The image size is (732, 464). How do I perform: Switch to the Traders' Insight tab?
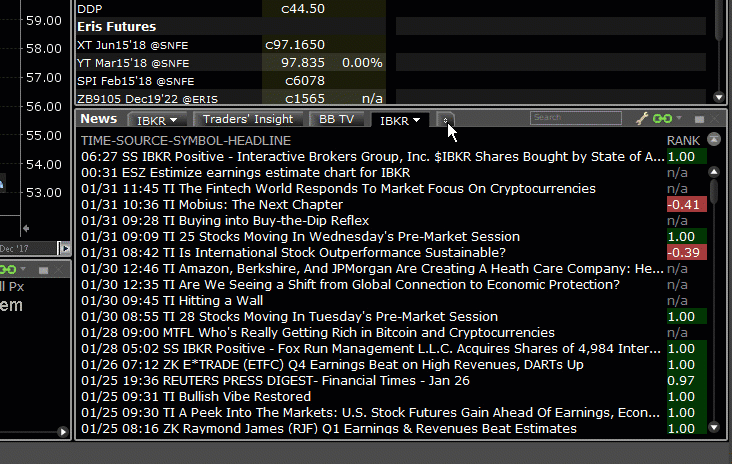point(249,119)
